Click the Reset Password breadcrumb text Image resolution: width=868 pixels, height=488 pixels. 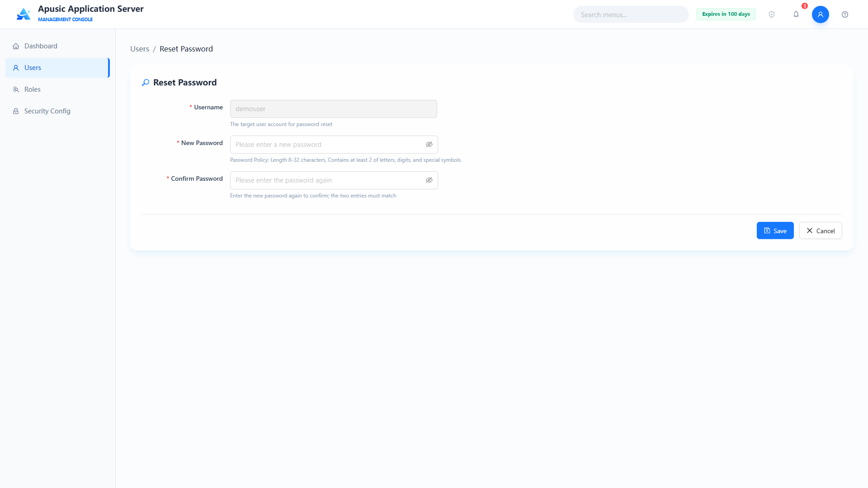coord(186,49)
